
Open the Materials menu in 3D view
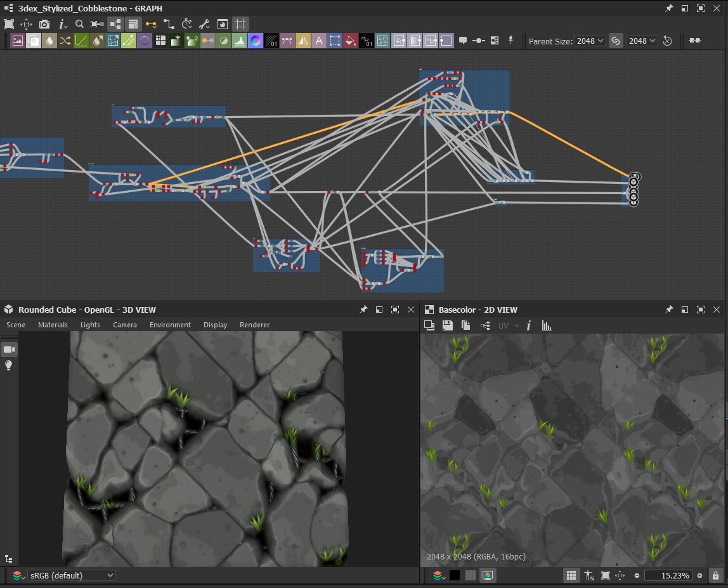(x=53, y=325)
